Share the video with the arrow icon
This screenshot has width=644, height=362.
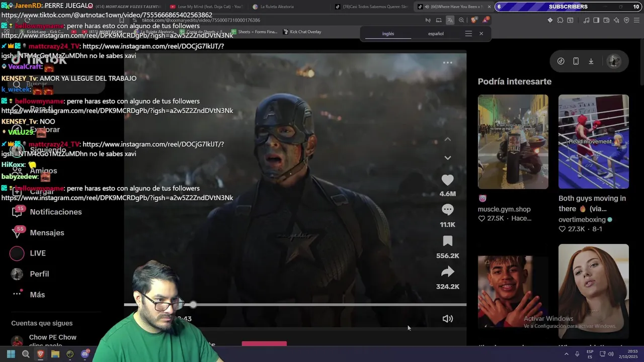click(x=447, y=272)
